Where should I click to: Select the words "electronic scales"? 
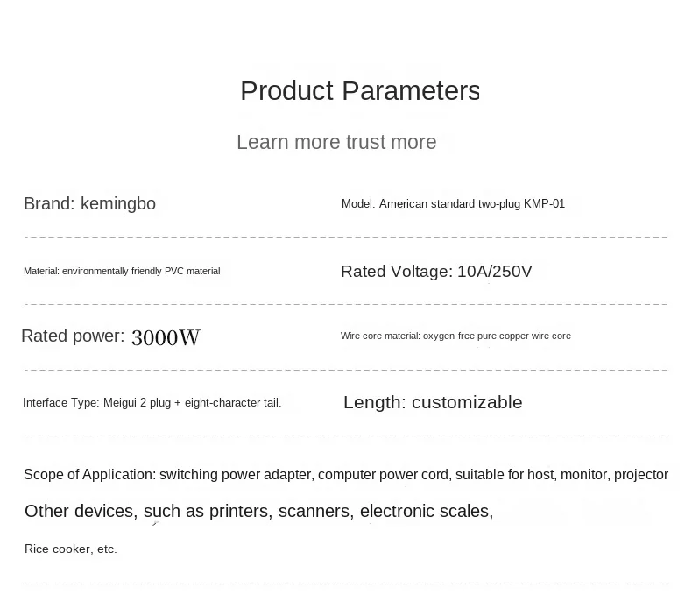pyautogui.click(x=425, y=512)
